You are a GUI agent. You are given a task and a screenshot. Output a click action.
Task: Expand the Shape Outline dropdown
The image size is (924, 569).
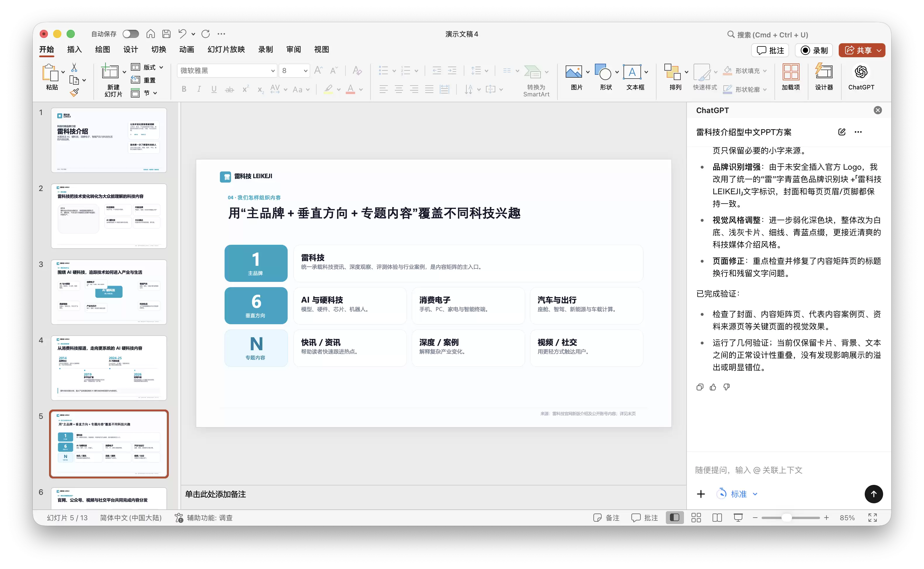point(765,90)
